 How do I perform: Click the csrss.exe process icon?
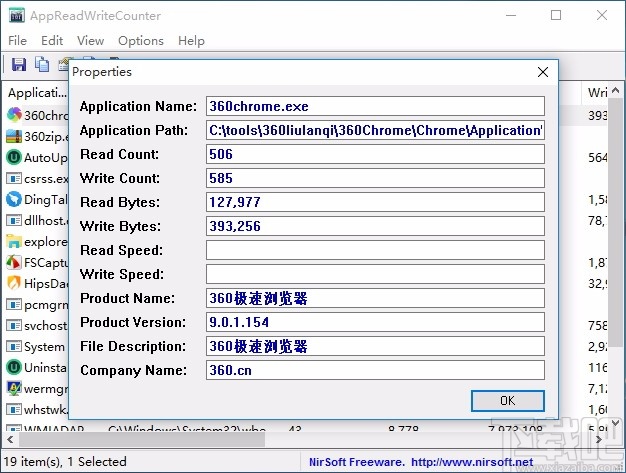(x=14, y=178)
